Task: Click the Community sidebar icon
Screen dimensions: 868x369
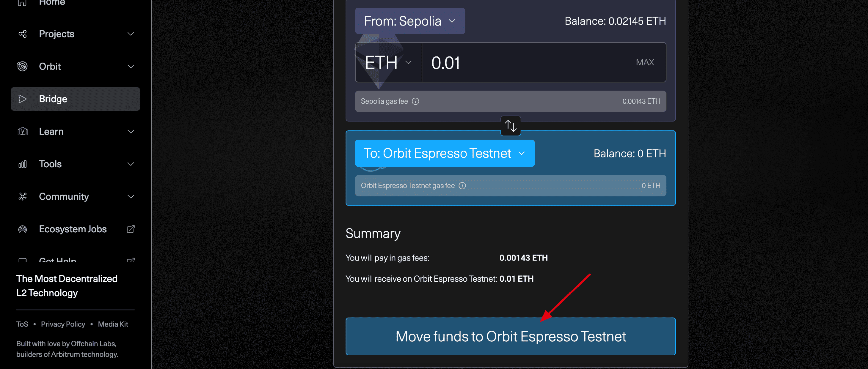Action: pyautogui.click(x=23, y=197)
